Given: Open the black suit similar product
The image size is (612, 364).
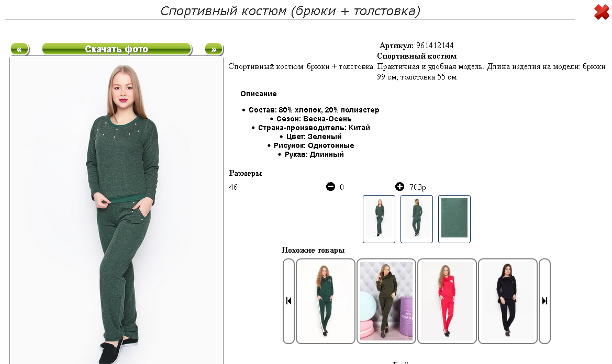Looking at the screenshot, I should [508, 301].
